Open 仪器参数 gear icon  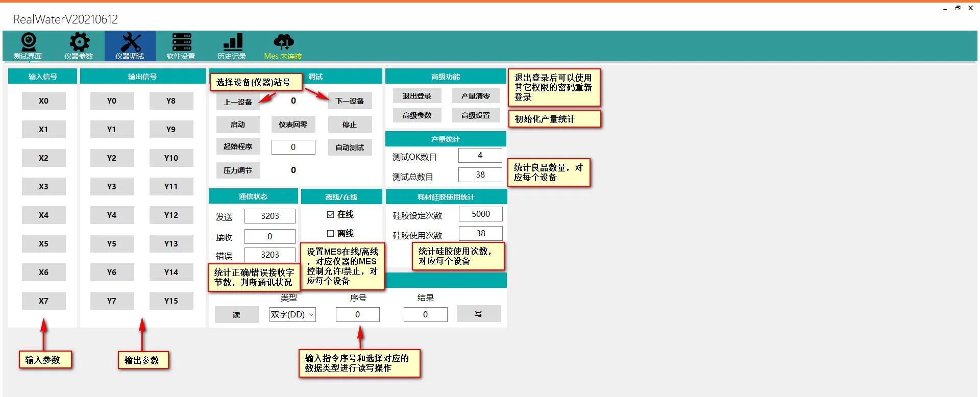pos(79,42)
